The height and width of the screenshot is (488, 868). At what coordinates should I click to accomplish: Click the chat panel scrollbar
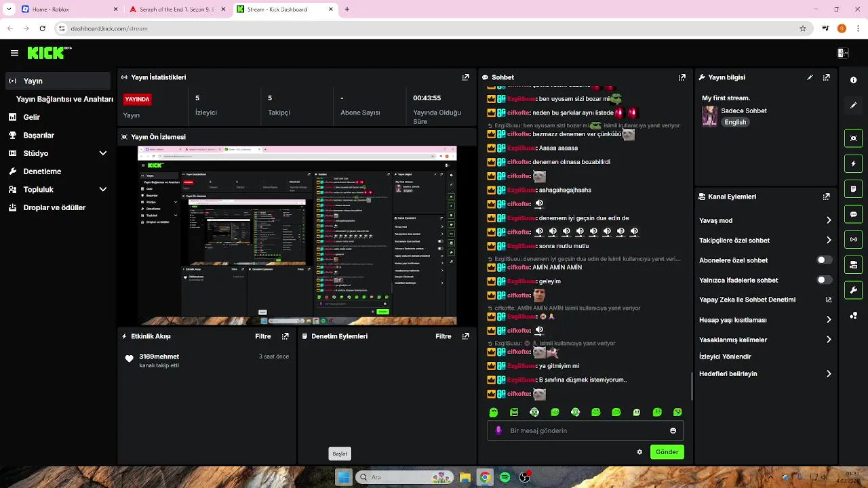coord(692,386)
